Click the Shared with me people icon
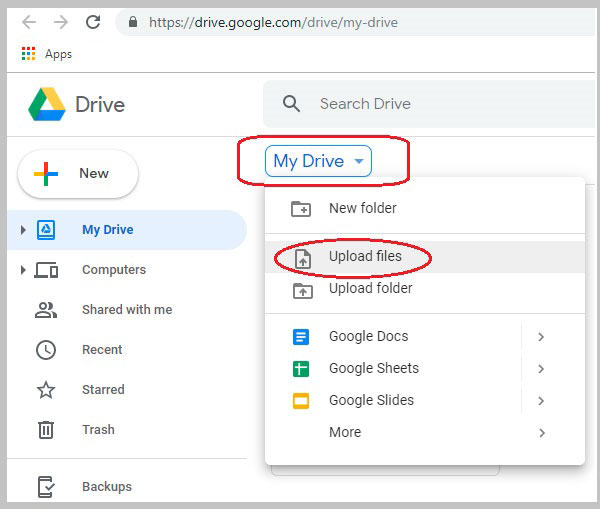The image size is (600, 509). (46, 310)
